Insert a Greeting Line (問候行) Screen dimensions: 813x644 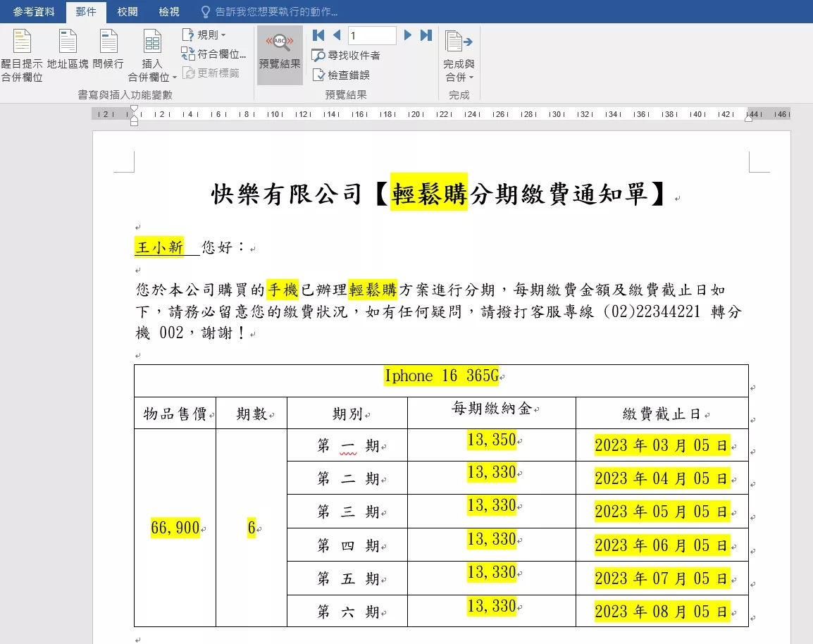(x=108, y=49)
